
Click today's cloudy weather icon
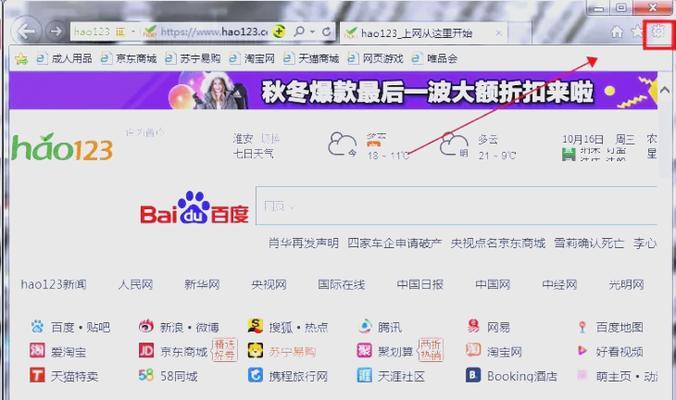click(342, 144)
